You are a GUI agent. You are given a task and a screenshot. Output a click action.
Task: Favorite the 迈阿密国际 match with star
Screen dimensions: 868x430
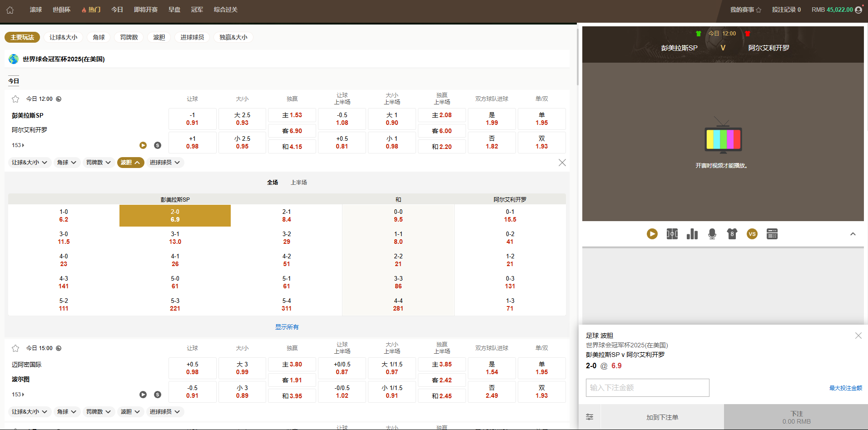point(15,348)
